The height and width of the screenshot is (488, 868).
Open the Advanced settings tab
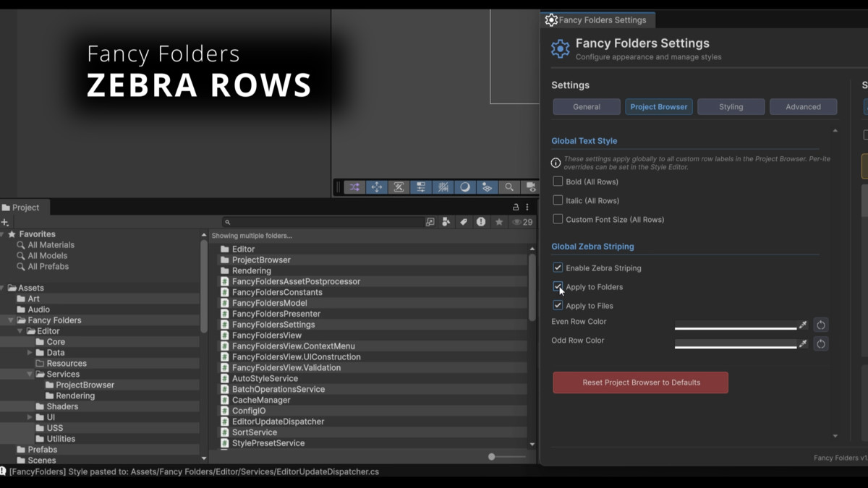tap(803, 107)
